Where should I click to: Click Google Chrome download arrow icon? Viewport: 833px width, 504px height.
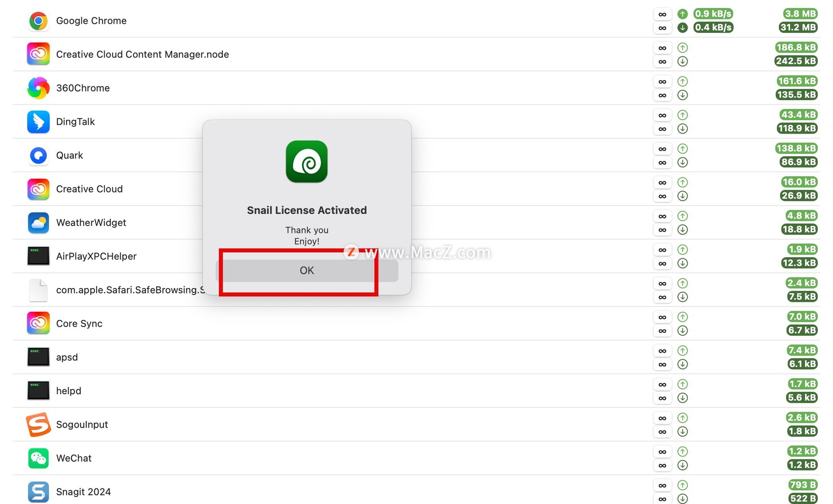point(682,27)
